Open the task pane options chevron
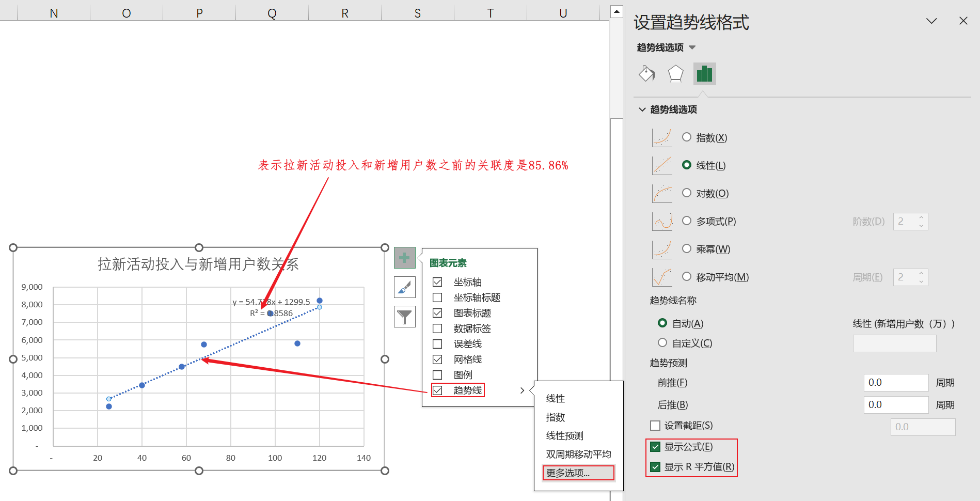This screenshot has height=501, width=980. click(931, 21)
